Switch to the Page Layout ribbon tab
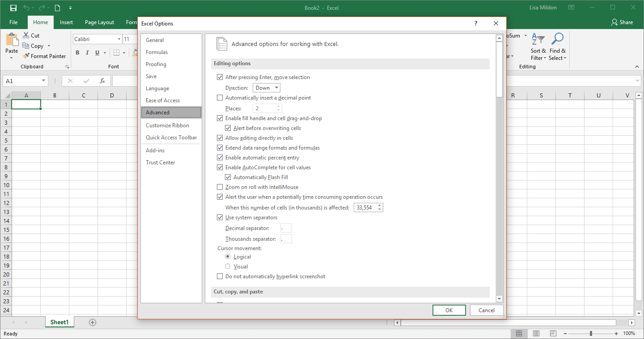This screenshot has height=339, width=644. (x=99, y=22)
